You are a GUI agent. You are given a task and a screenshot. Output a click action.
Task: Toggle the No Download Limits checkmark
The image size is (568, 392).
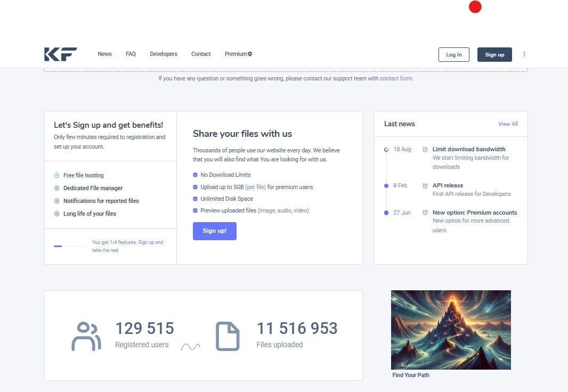click(195, 175)
